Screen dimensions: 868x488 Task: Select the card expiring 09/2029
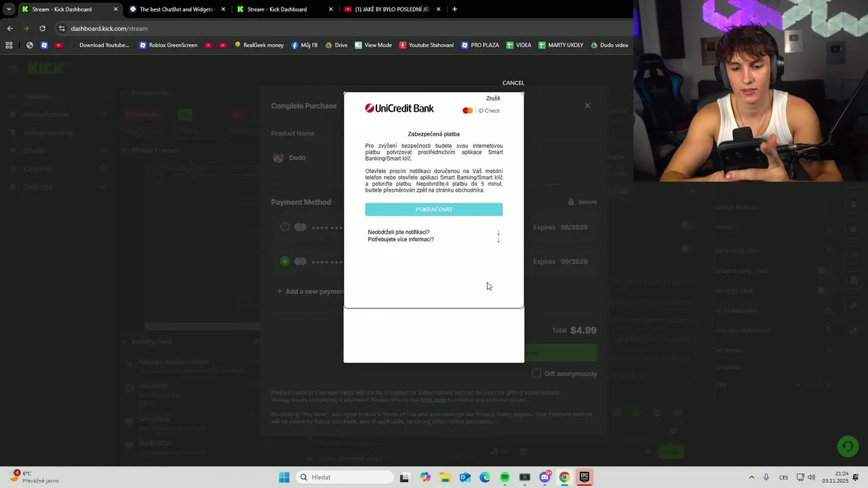pyautogui.click(x=285, y=261)
